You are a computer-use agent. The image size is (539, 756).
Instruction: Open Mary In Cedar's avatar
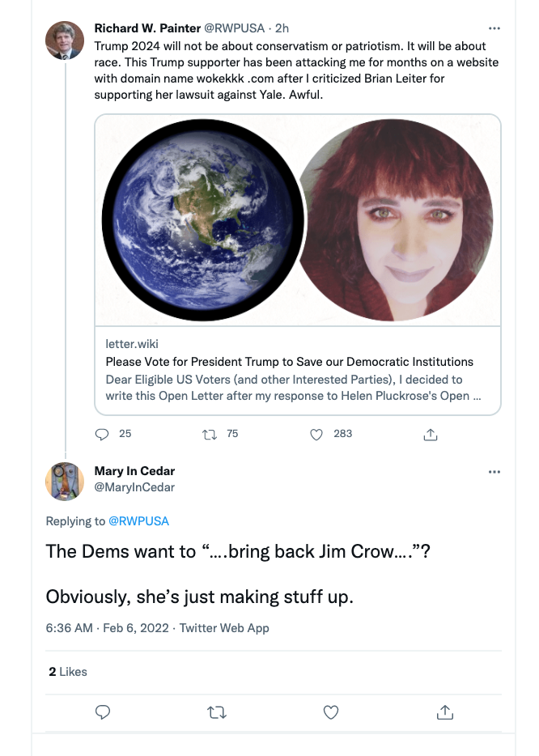65,482
